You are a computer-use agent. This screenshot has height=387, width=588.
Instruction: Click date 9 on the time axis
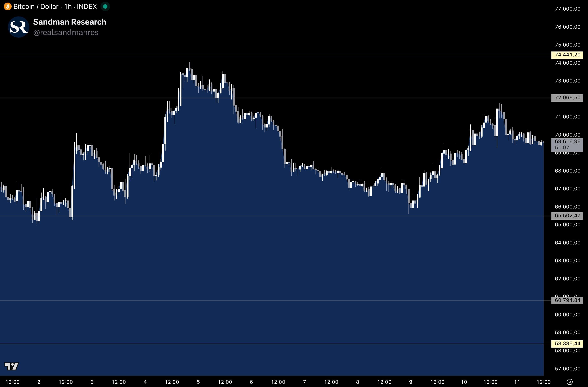click(x=411, y=382)
